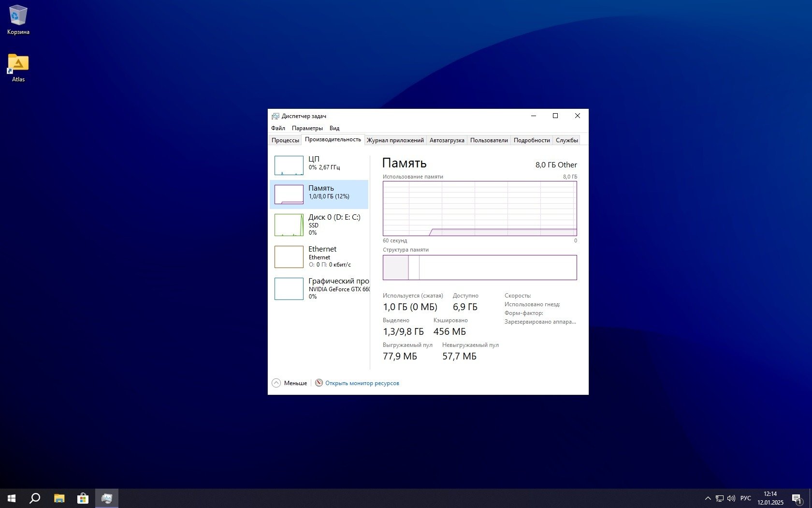Open the Файл menu

pyautogui.click(x=278, y=128)
